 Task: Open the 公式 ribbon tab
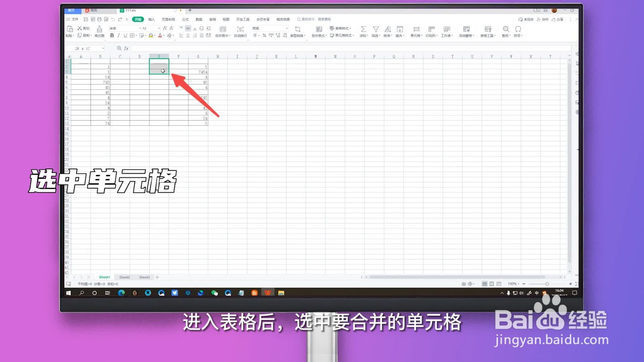coord(186,19)
